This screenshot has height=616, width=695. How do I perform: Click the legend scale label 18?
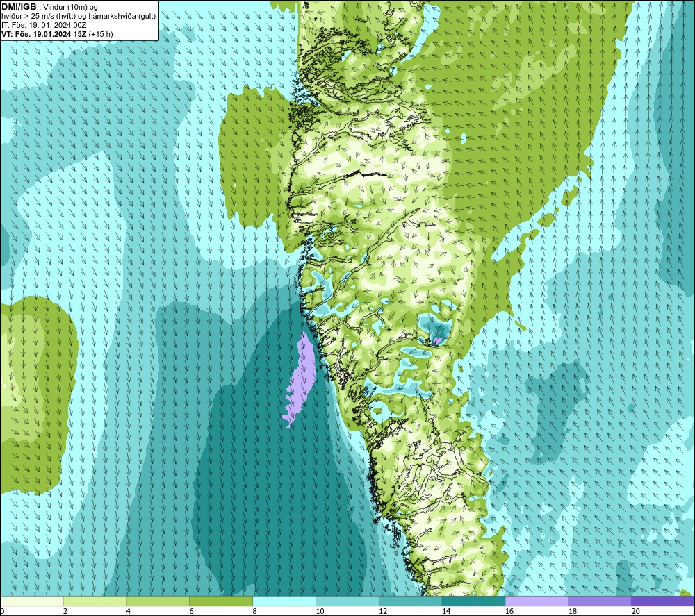click(572, 611)
